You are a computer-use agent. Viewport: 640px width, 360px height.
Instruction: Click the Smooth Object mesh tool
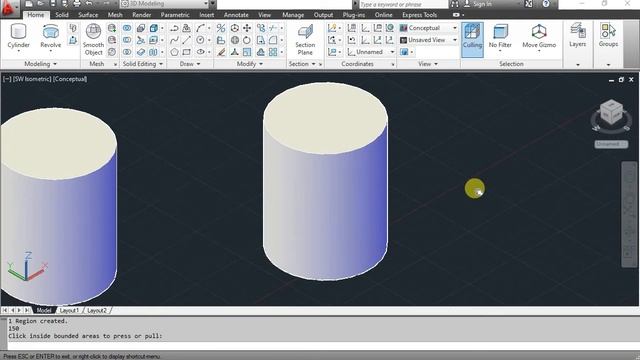[x=93, y=40]
